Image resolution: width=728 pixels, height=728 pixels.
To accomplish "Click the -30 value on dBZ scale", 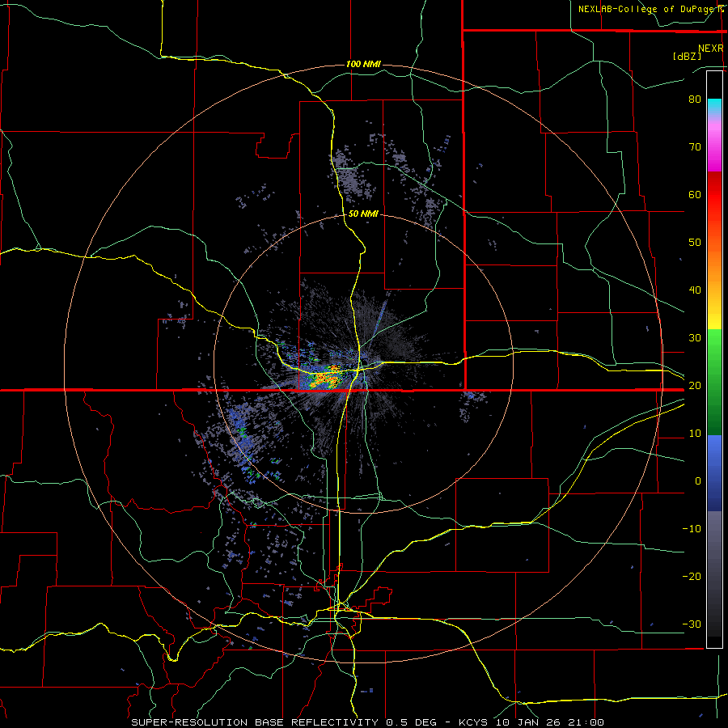I will coord(692,624).
